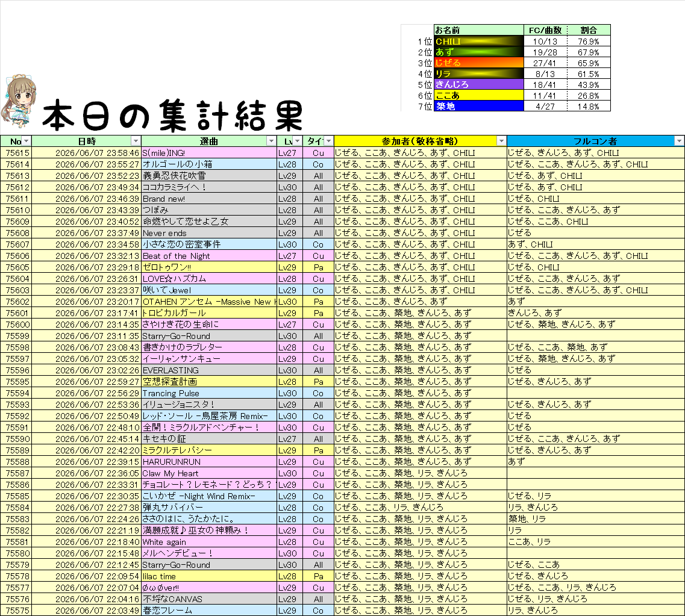Select the 27/41 FC count cell

click(x=545, y=63)
